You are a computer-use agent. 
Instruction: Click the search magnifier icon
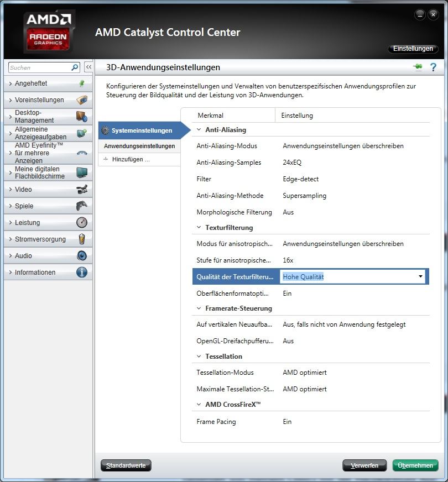[75, 67]
